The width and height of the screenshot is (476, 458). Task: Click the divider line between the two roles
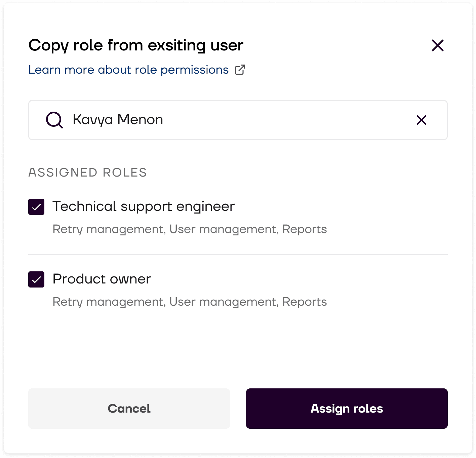pyautogui.click(x=238, y=255)
